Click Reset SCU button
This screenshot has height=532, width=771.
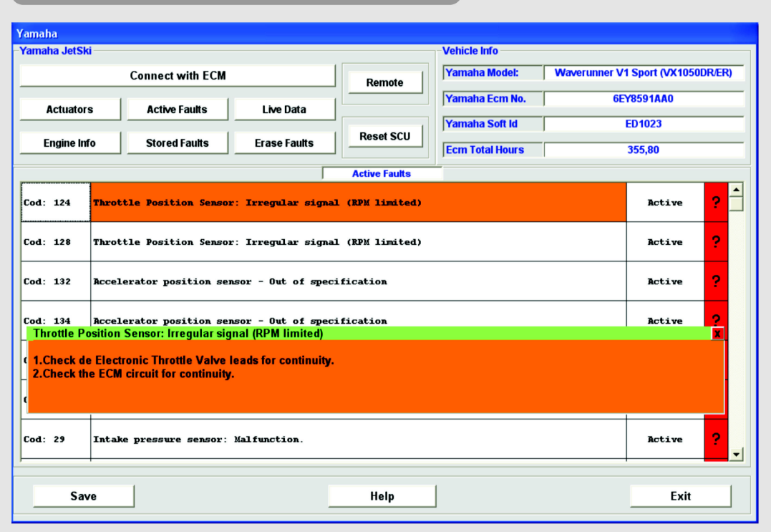(x=385, y=136)
